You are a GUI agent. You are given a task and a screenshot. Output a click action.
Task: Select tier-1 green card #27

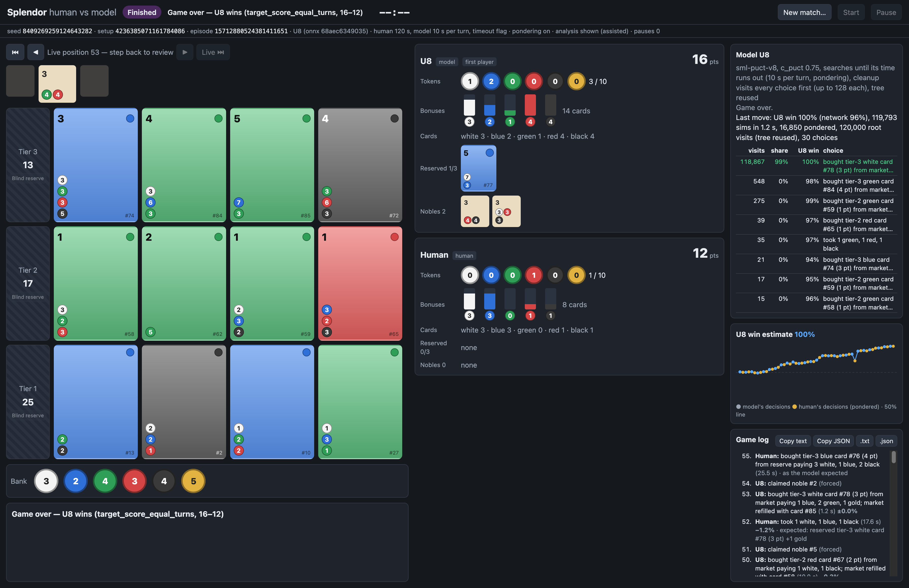click(360, 402)
